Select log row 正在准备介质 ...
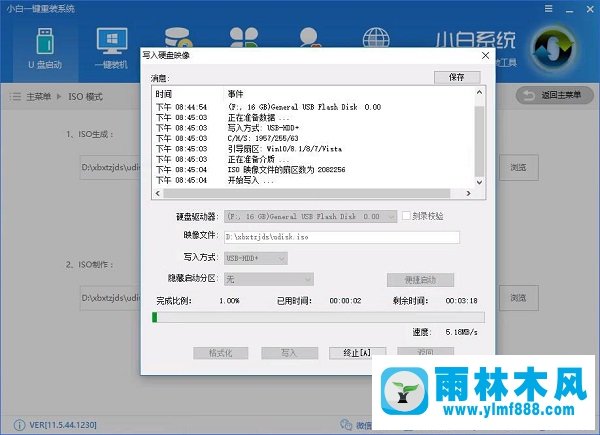The height and width of the screenshot is (435, 600). coord(313,159)
